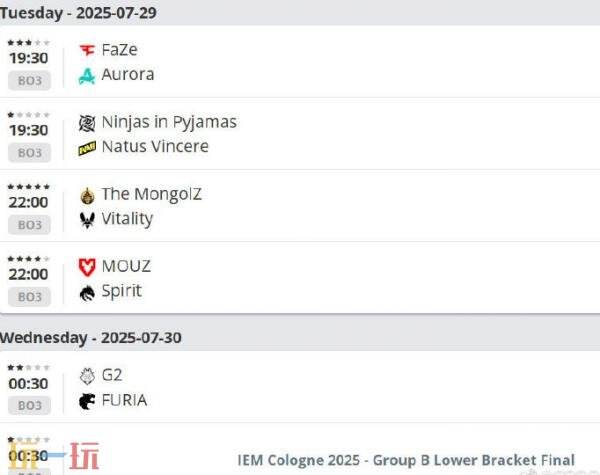The image size is (600, 475).
Task: Open the FaZe team link
Action: [x=119, y=50]
